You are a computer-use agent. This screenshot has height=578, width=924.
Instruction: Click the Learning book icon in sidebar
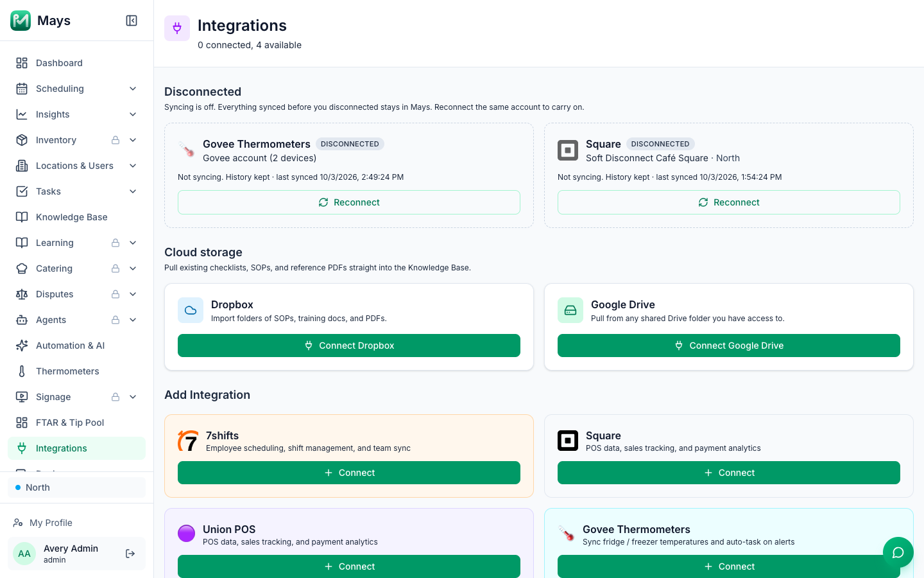point(22,243)
